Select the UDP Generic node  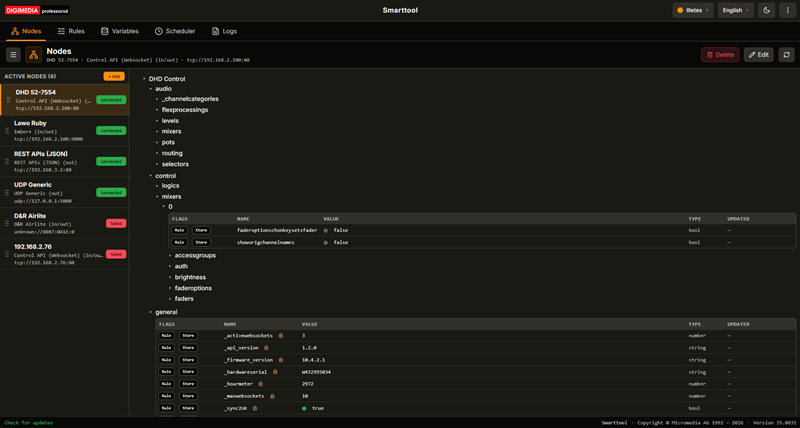64,192
